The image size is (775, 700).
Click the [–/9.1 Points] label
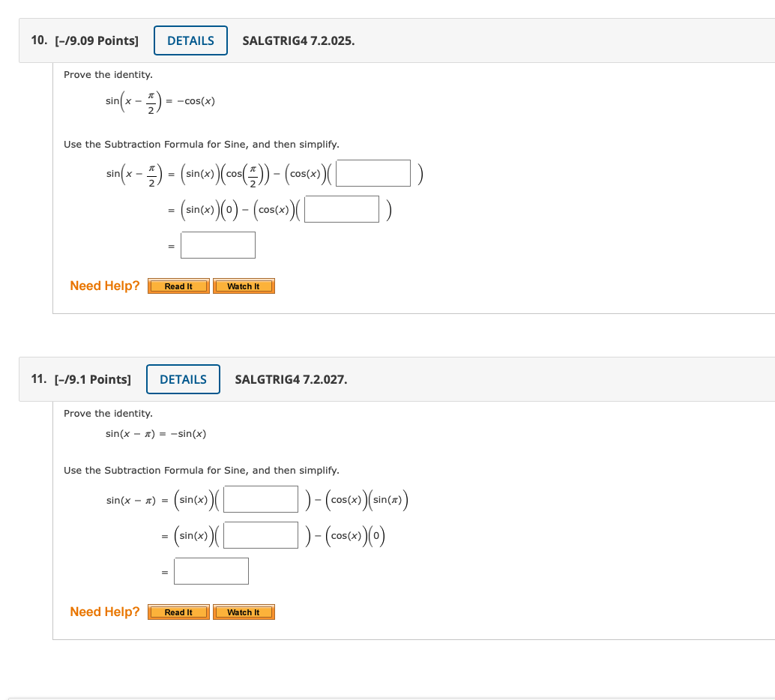(93, 380)
